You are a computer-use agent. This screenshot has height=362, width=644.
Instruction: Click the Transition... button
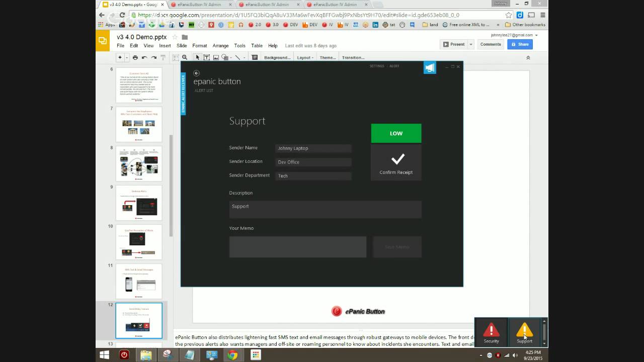[x=353, y=57]
